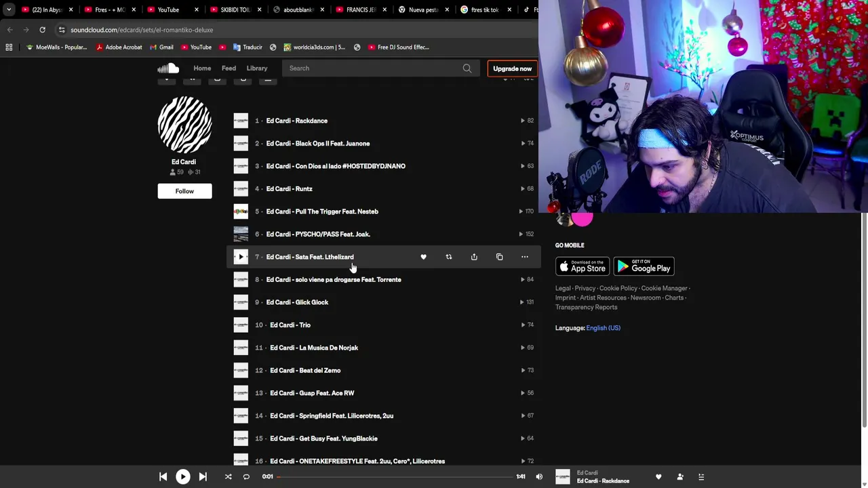The image size is (868, 488).
Task: Go forward with browser forward arrow
Action: 26,30
